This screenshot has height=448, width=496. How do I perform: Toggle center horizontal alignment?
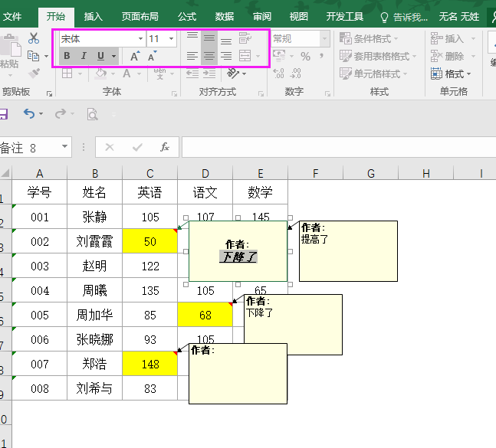(x=209, y=56)
